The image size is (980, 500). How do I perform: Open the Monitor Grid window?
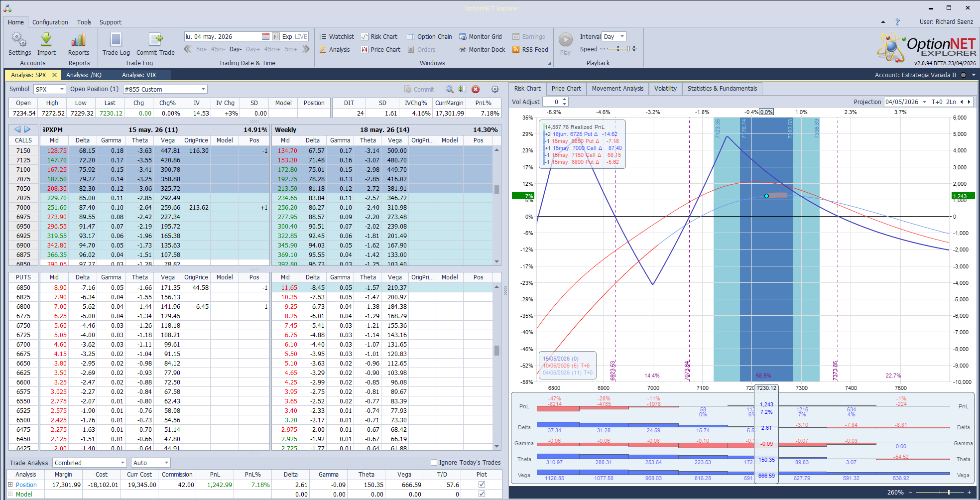point(480,36)
